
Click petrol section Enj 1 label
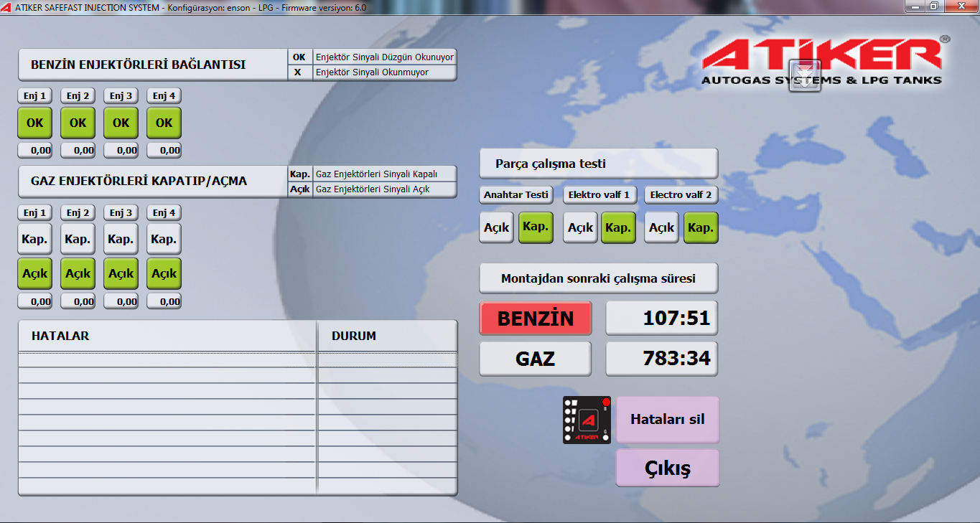coord(34,95)
